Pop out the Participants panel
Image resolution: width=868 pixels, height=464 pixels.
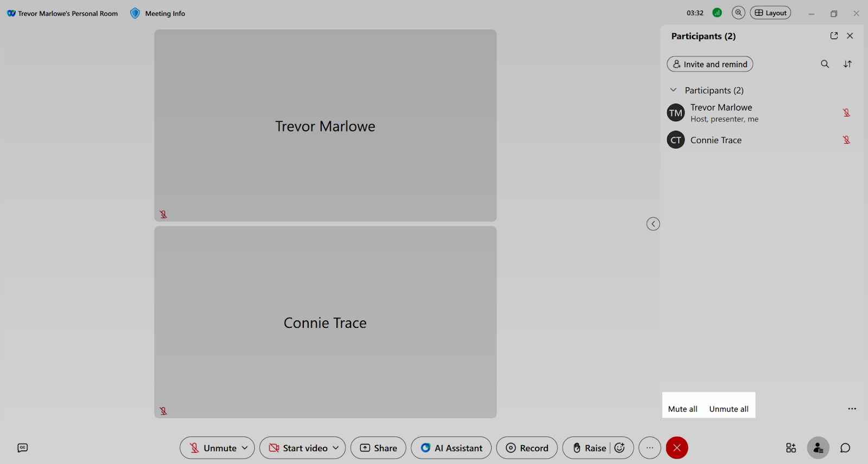(834, 36)
